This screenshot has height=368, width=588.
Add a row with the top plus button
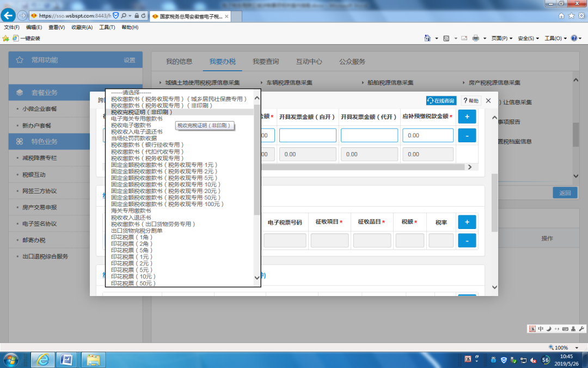(x=467, y=117)
